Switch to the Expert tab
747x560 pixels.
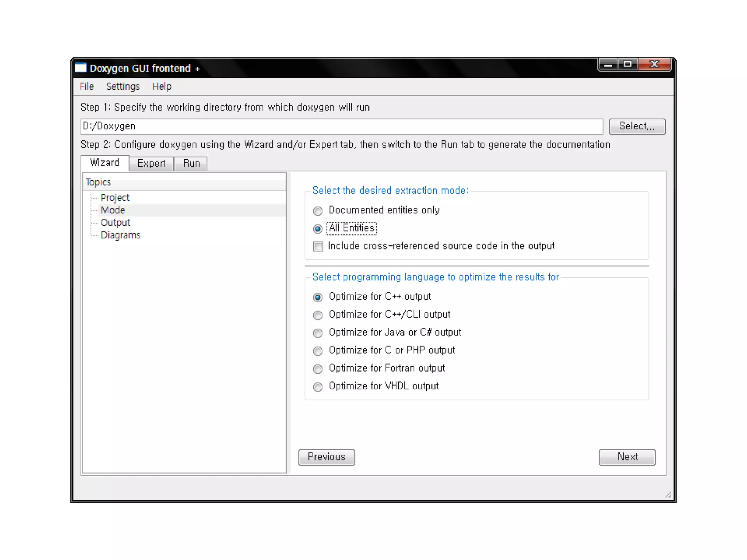(151, 163)
